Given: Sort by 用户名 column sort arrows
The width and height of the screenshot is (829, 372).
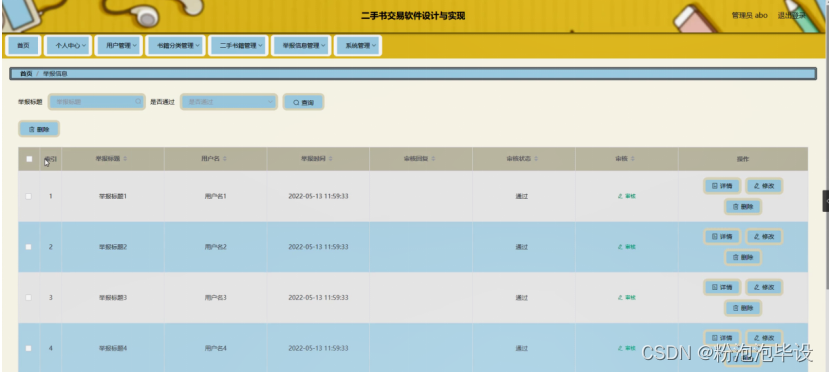Looking at the screenshot, I should click(225, 159).
